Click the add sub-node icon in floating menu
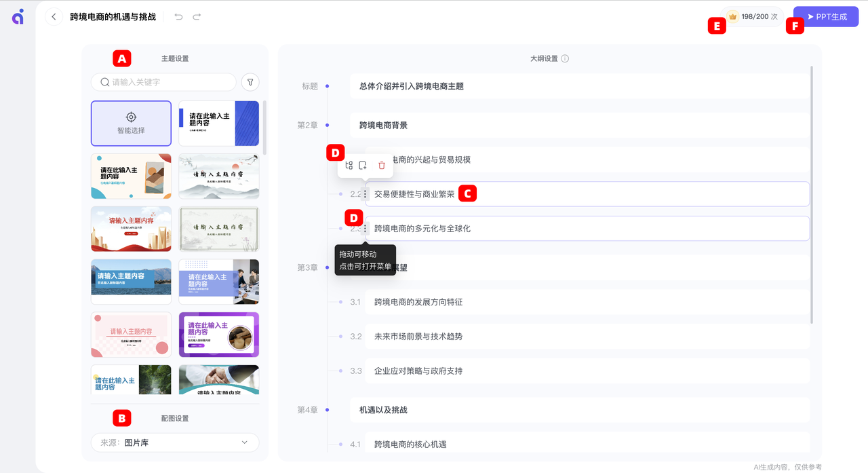This screenshot has height=473, width=868. click(348, 165)
